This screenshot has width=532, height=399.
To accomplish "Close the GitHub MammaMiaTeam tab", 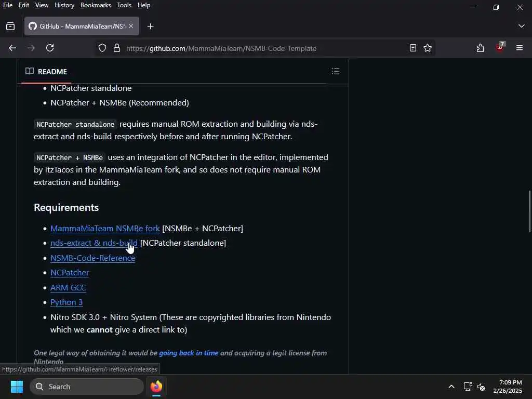I will (131, 26).
